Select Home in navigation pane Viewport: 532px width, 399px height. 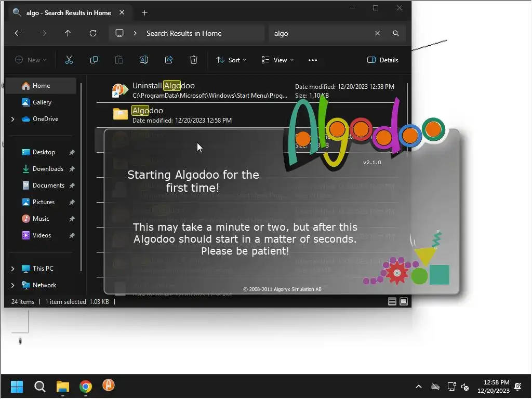41,86
